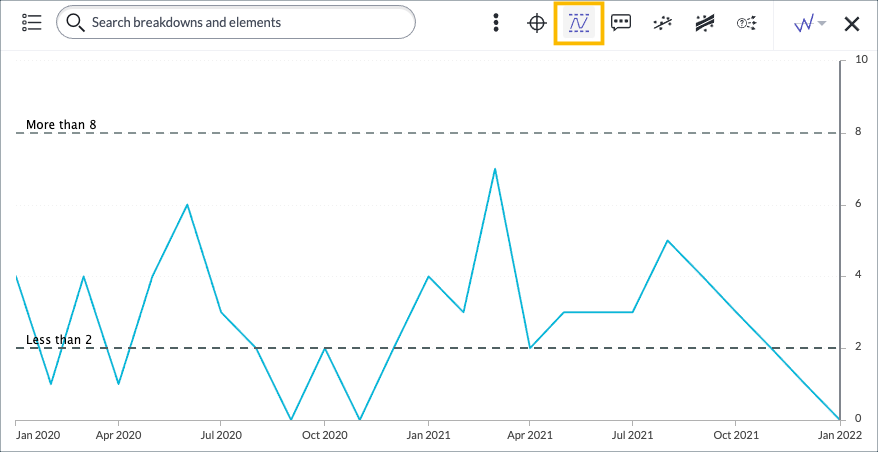The height and width of the screenshot is (452, 878).
Task: Enable the trend line scatter icon
Action: click(662, 23)
